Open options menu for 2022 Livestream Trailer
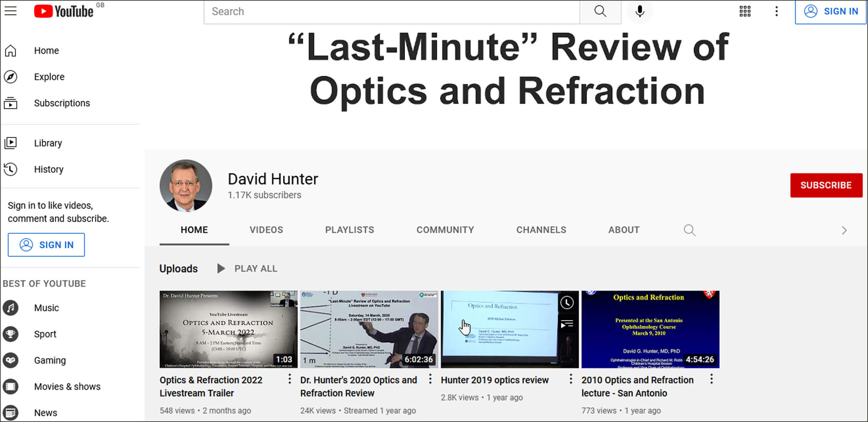Viewport: 868px width, 422px height. pos(289,379)
